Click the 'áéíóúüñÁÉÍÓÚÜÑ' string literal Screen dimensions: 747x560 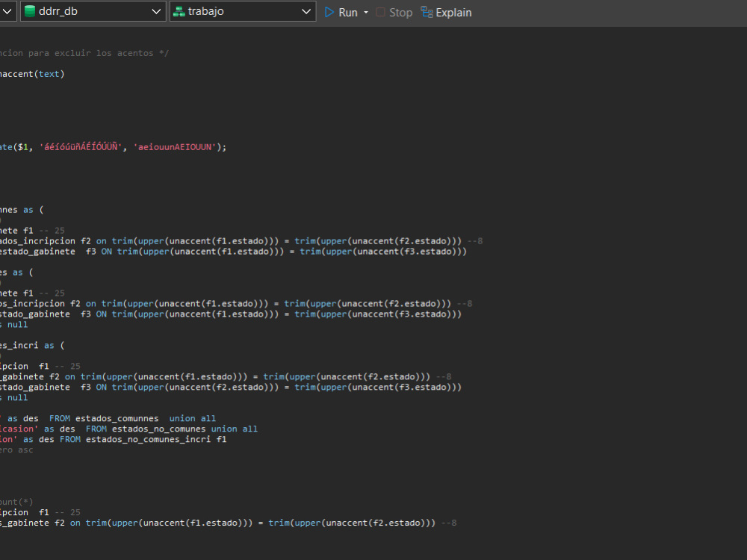click(x=81, y=147)
